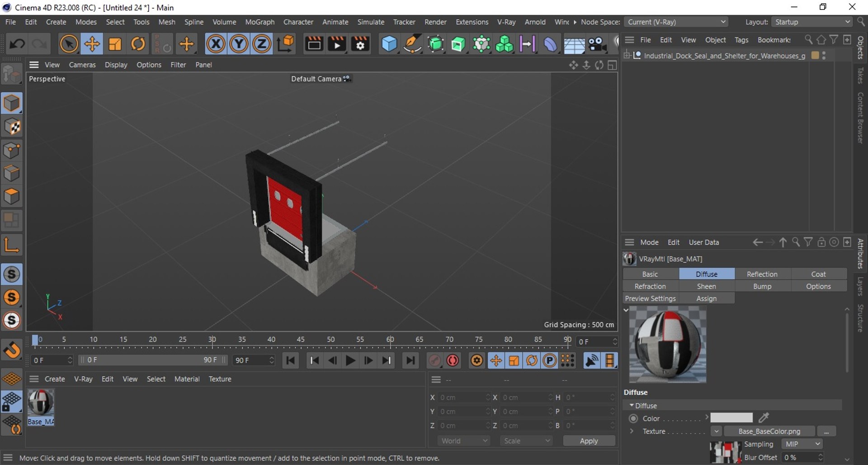Switch to Edges mode
This screenshot has height=465, width=868.
pos(12,173)
